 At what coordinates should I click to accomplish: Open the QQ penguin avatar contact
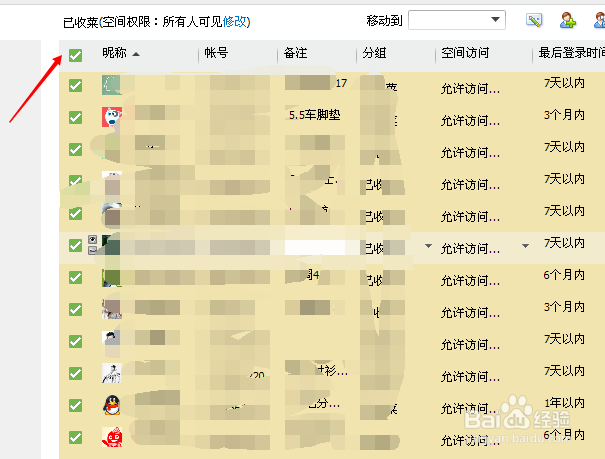coord(112,405)
